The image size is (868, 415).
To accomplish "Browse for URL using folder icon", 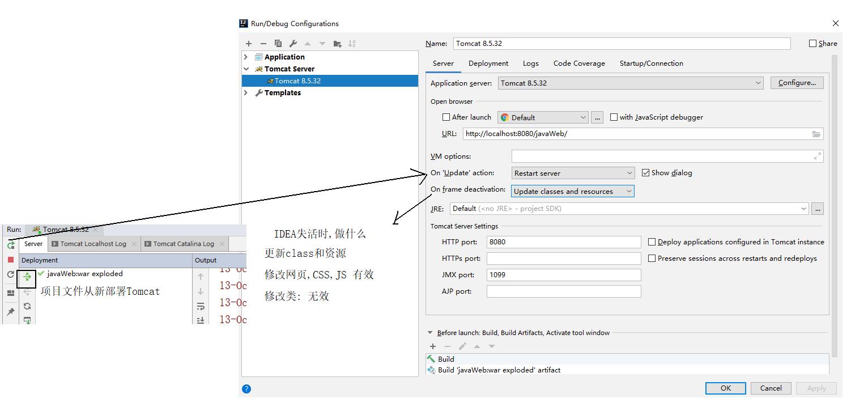I will [x=816, y=134].
